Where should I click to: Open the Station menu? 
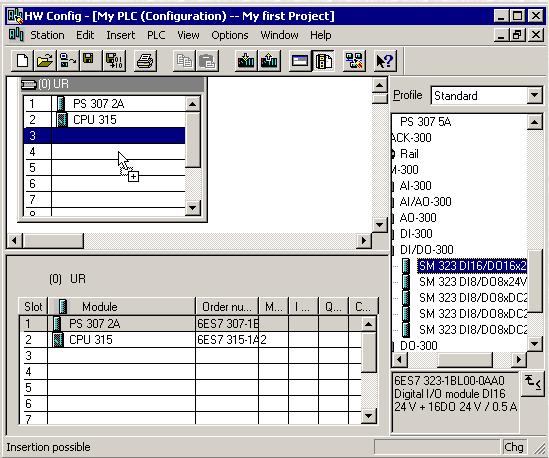(47, 35)
